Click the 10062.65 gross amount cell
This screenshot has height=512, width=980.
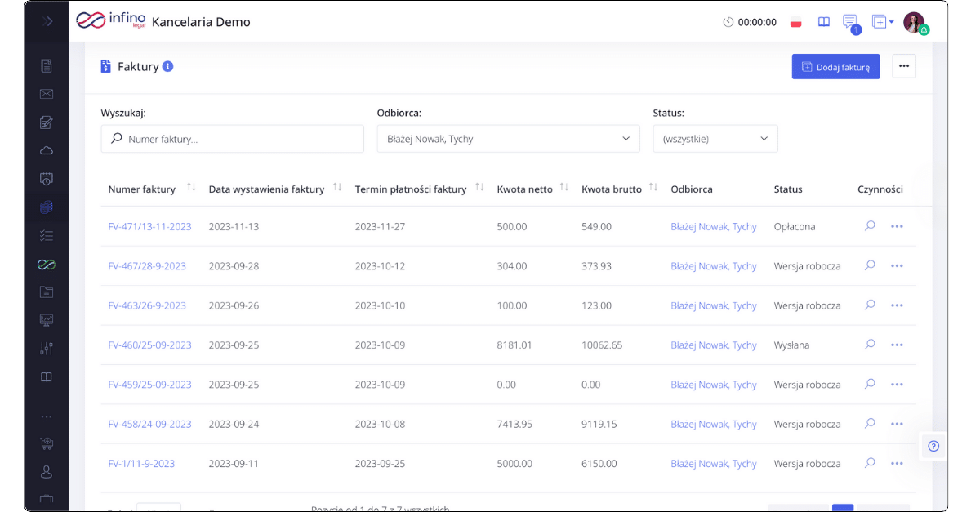[602, 345]
